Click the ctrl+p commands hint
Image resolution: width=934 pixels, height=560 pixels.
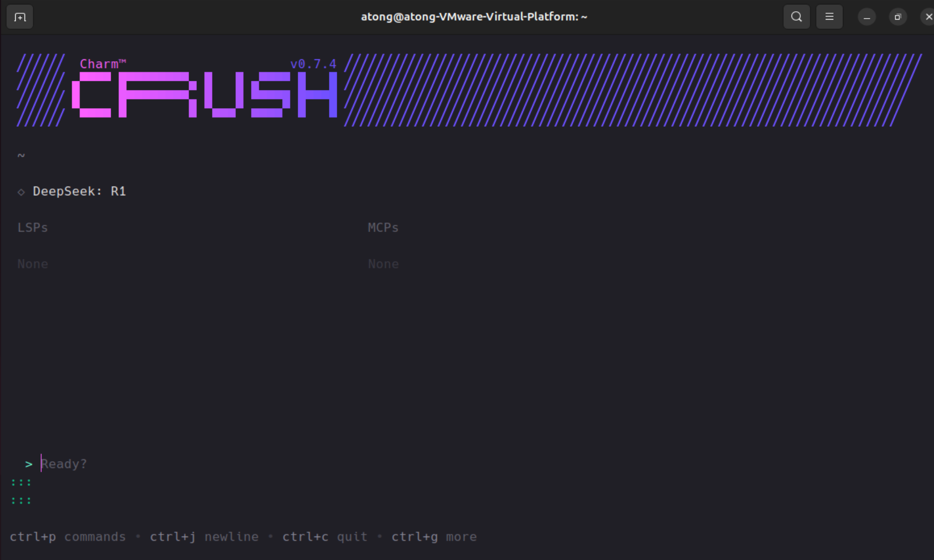(68, 537)
